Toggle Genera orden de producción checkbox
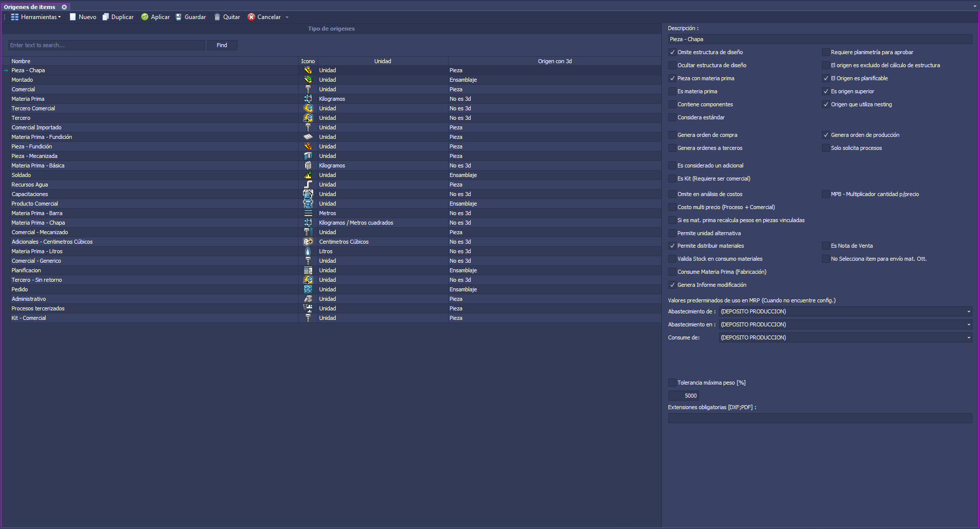The image size is (980, 529). [825, 135]
